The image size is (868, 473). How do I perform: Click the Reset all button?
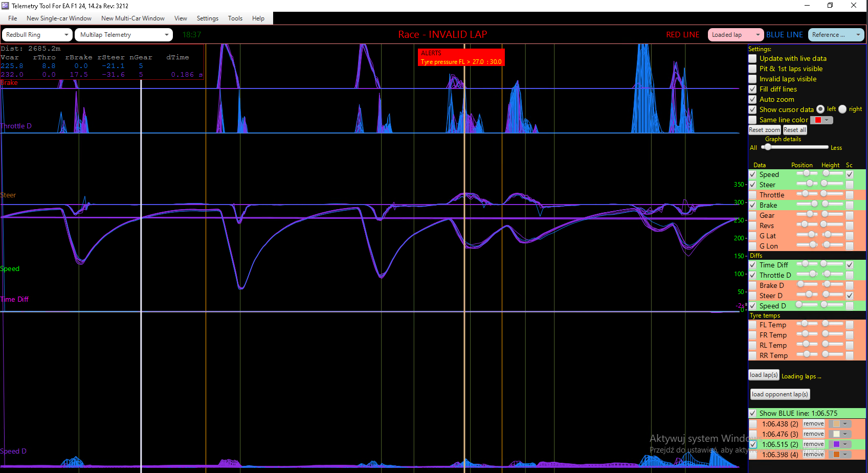click(x=795, y=130)
